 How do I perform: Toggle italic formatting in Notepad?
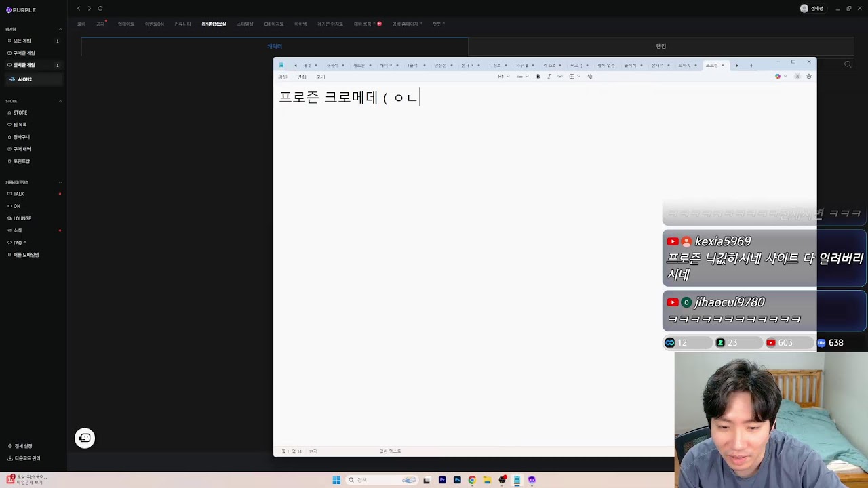tap(549, 77)
